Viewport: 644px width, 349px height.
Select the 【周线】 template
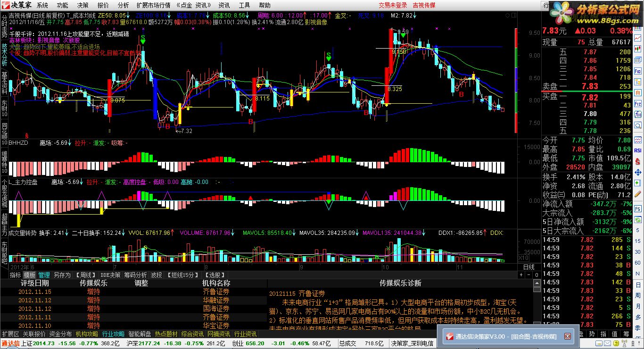tap(86, 275)
